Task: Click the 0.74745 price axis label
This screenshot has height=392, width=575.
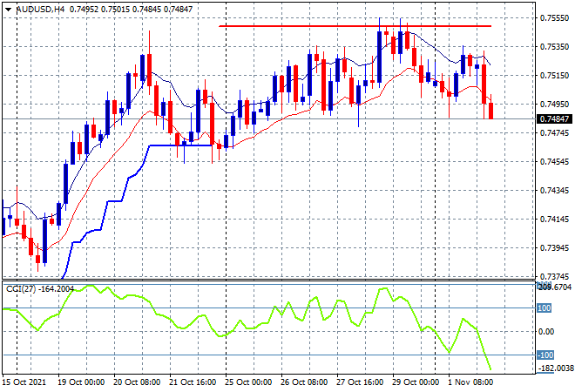Action: point(554,132)
